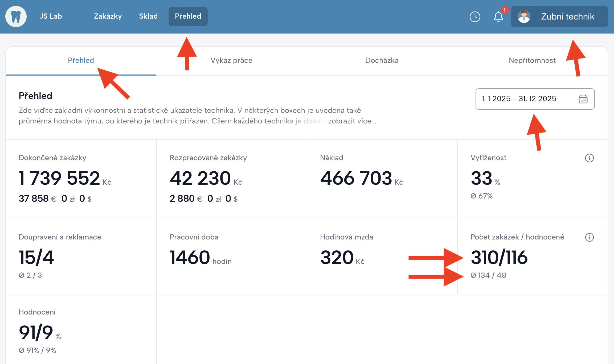Click the tooth logo icon
This screenshot has height=364, width=614.
pos(16,16)
